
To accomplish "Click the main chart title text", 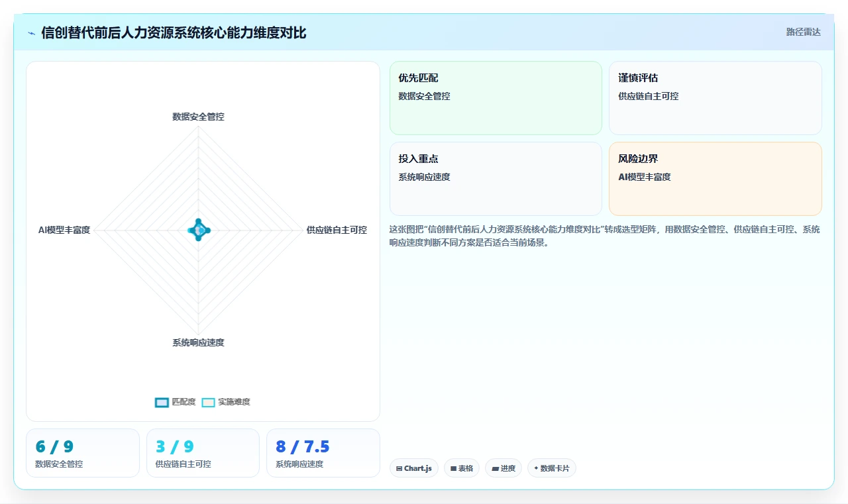I will tap(174, 32).
